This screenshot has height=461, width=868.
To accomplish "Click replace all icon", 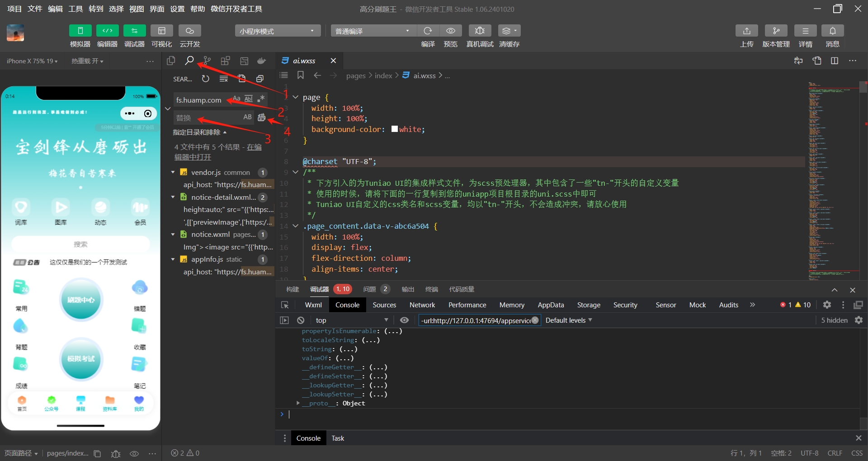I will pos(261,118).
